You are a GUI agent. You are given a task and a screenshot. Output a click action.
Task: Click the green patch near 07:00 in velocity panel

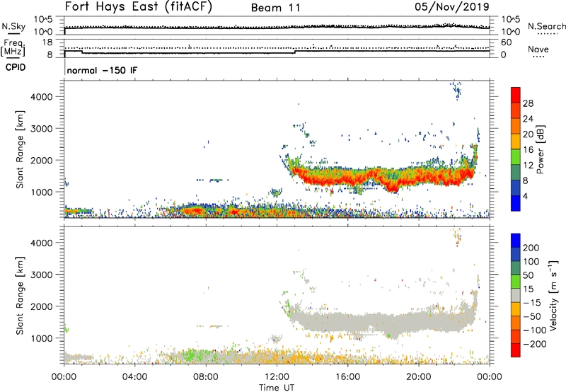193,355
